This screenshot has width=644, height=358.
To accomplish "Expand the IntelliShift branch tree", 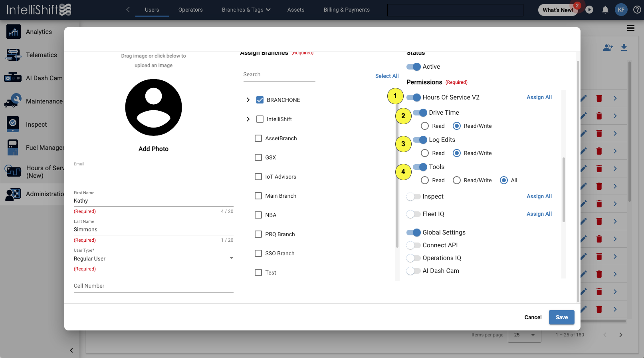I will [248, 119].
